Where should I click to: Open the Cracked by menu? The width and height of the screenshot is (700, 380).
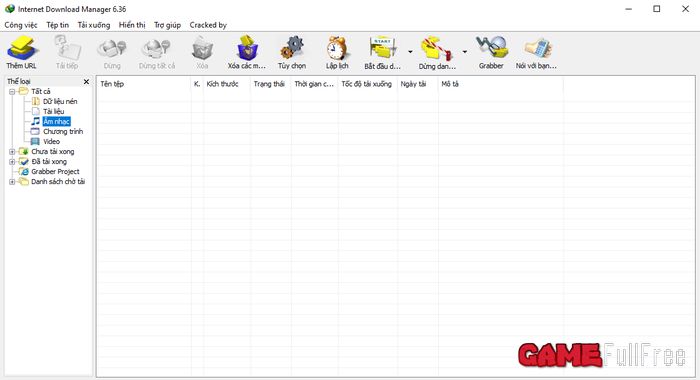(x=208, y=25)
